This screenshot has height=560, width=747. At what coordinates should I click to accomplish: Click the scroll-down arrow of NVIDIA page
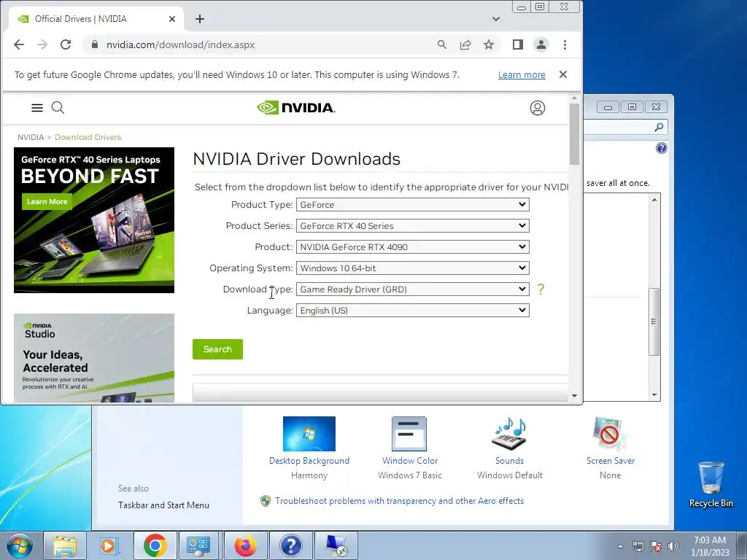point(574,396)
